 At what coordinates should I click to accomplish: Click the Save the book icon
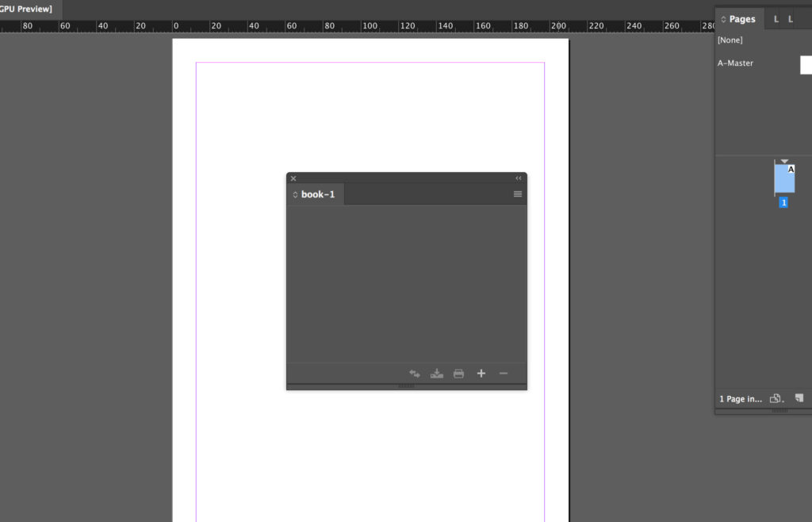point(437,374)
